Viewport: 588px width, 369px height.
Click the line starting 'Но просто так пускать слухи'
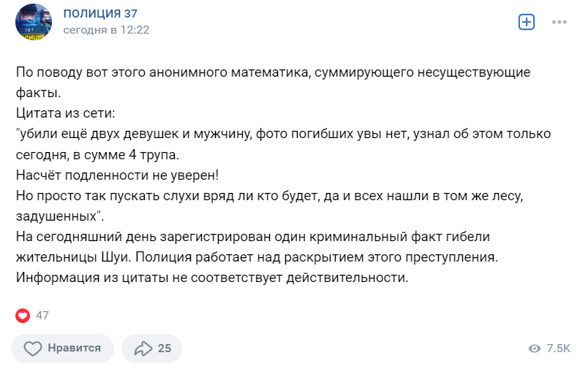(x=270, y=196)
